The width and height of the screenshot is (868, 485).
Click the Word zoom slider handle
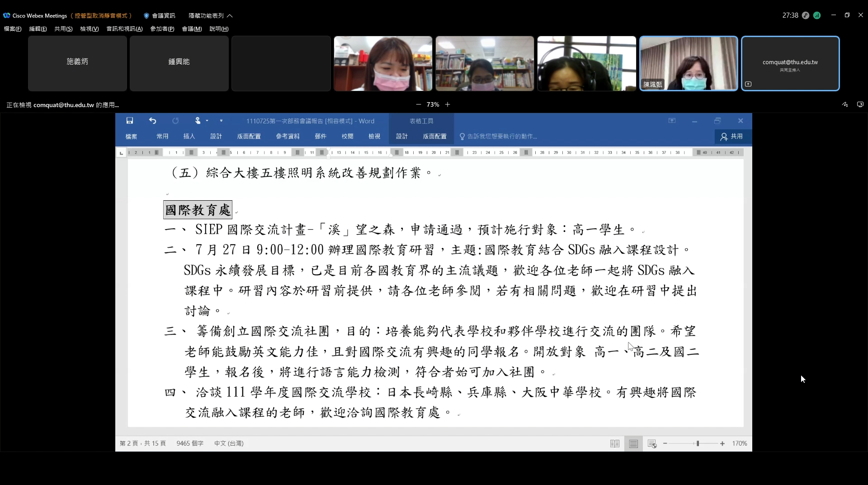(698, 444)
